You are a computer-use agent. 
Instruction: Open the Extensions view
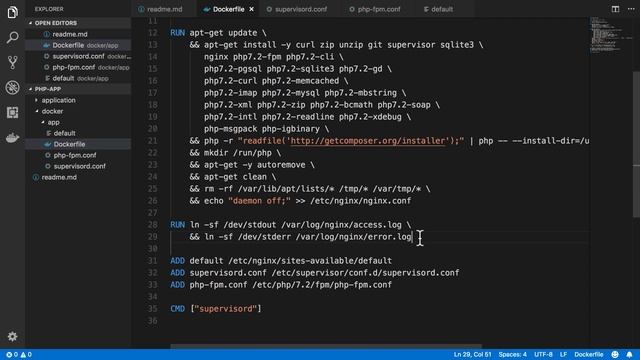point(12,112)
